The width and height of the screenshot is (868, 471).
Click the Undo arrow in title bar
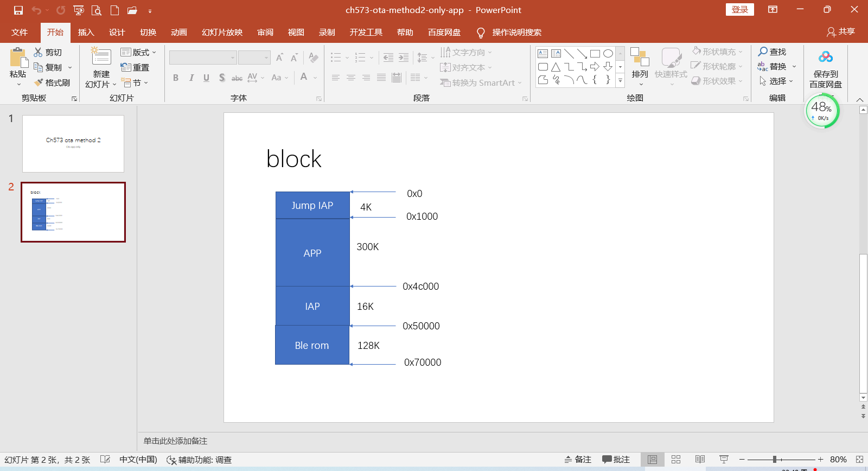coord(36,10)
